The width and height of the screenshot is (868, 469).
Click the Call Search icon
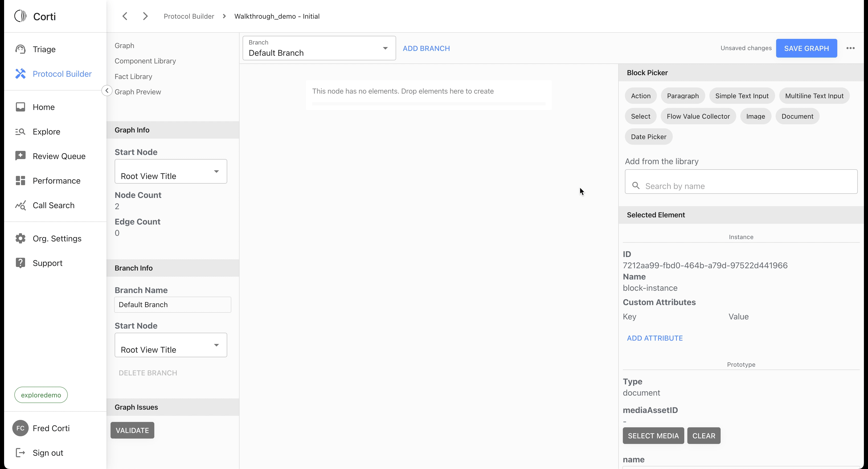click(20, 205)
